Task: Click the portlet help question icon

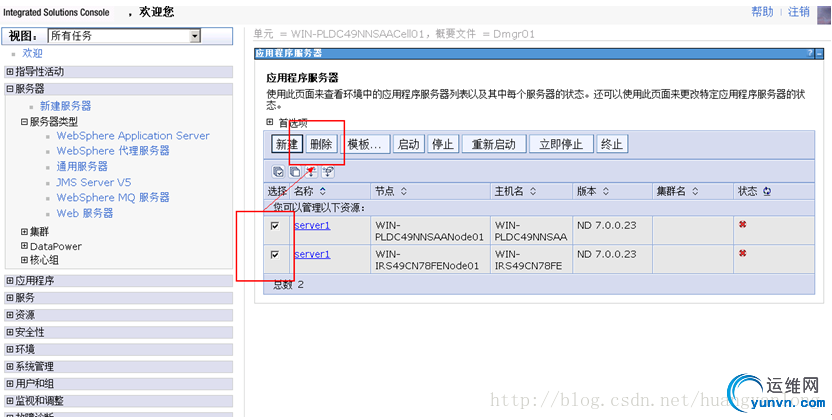Action: 810,54
